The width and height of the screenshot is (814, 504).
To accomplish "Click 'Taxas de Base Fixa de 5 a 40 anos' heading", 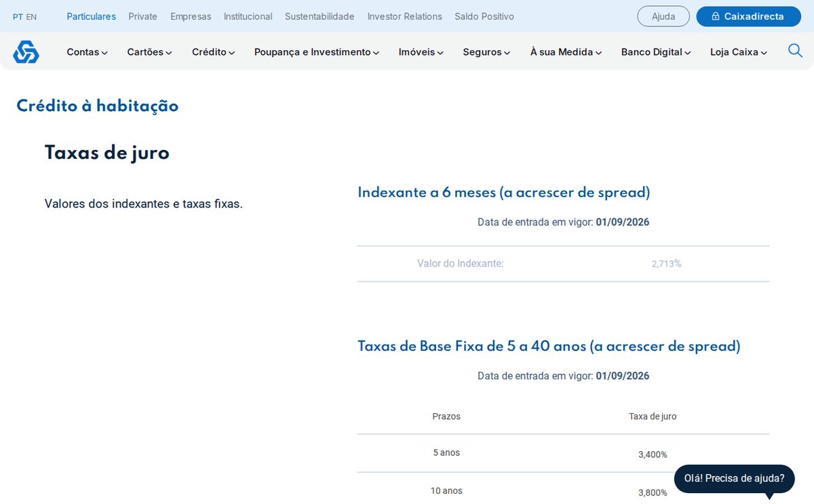I will [x=549, y=346].
